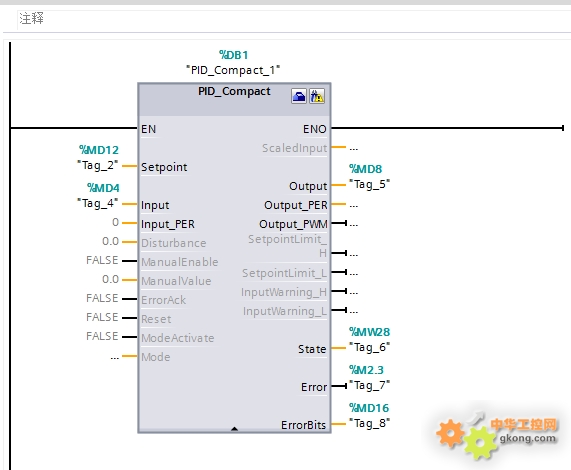Click the Disturbance 0.0 value
571x470 pixels.
point(110,241)
